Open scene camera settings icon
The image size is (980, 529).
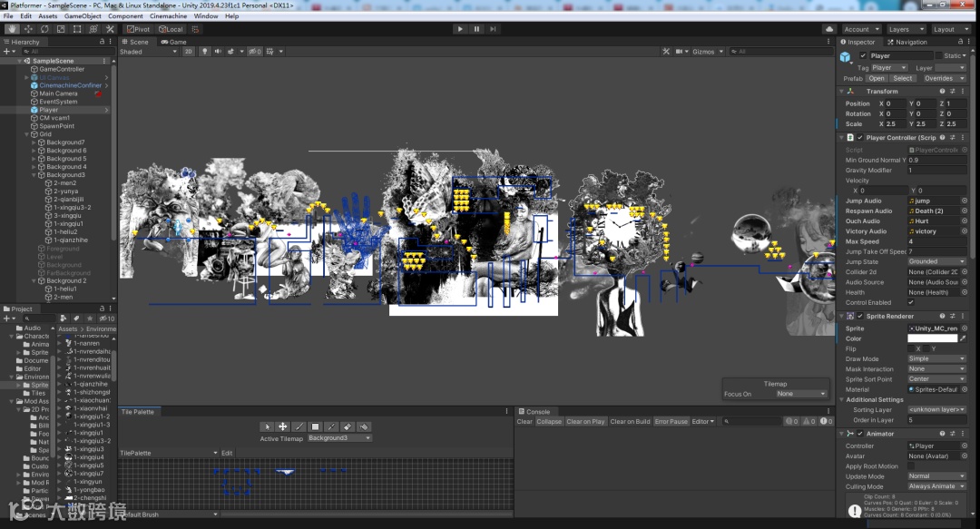[681, 52]
